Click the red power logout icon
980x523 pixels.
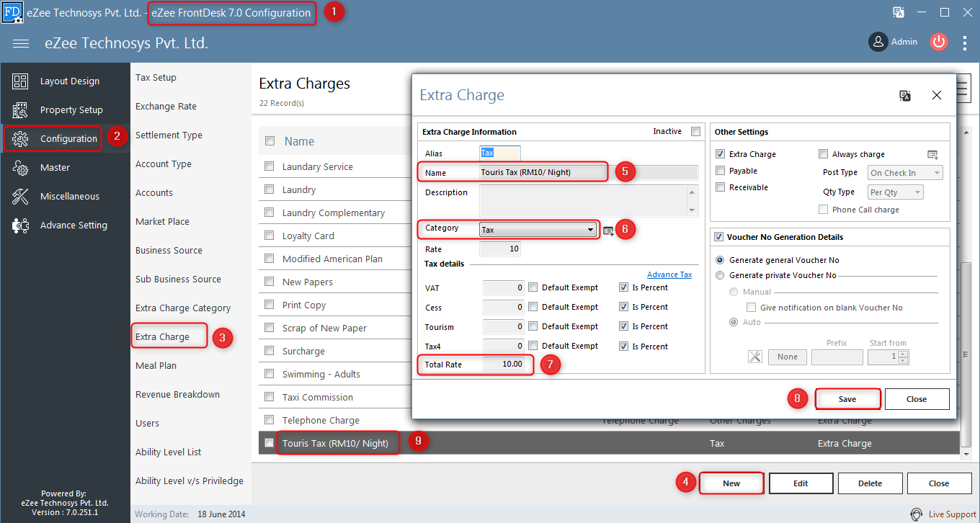click(x=938, y=42)
